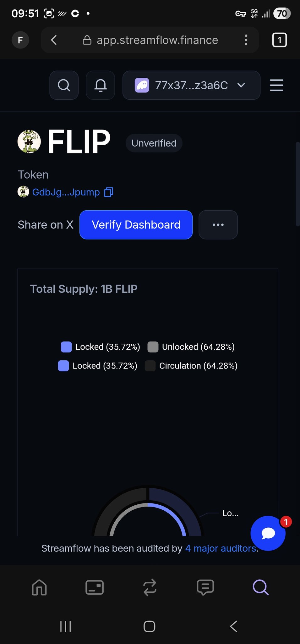
Task: Open the wallet messages icon
Action: [205, 587]
